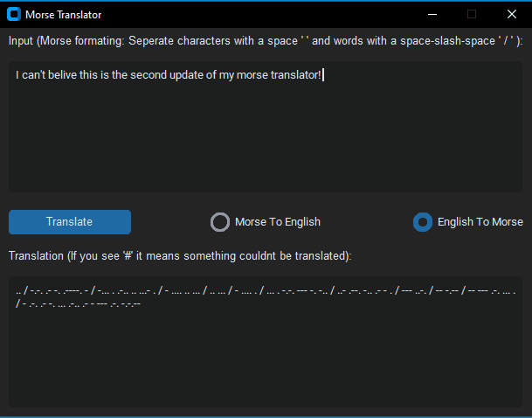Select the English To Morse radio circle

[423, 222]
